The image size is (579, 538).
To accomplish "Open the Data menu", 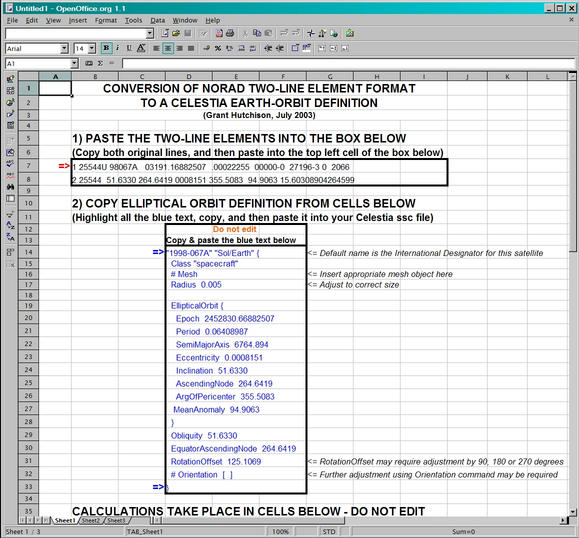I will [x=158, y=20].
